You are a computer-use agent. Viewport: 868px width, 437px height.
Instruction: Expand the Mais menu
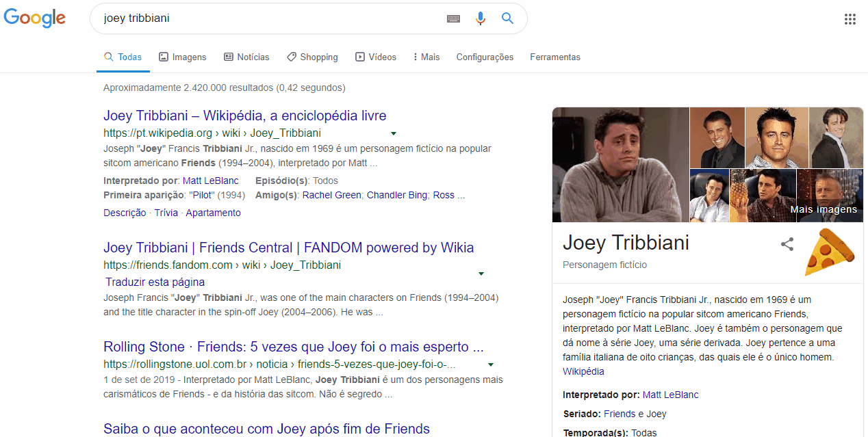point(426,57)
